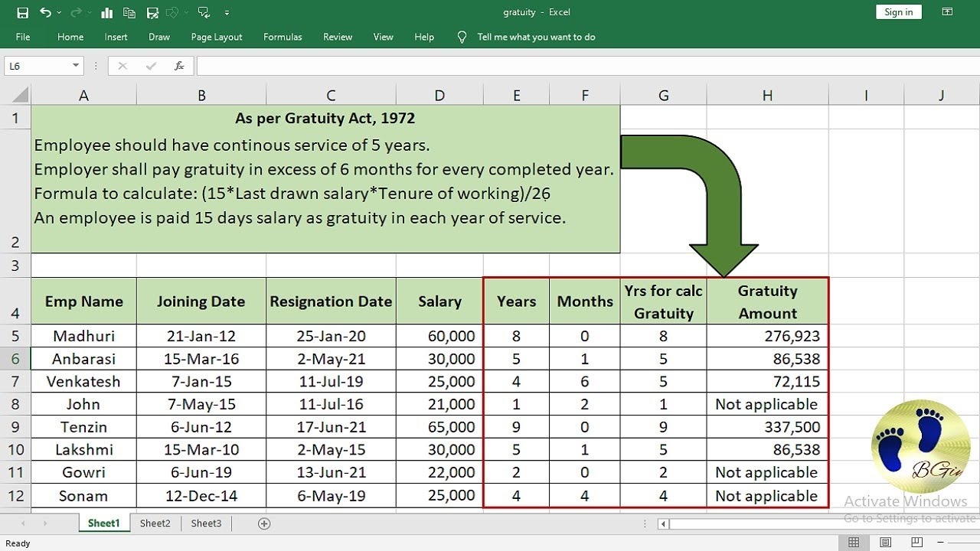Switch to the Sheet2 tab

pyautogui.click(x=155, y=523)
